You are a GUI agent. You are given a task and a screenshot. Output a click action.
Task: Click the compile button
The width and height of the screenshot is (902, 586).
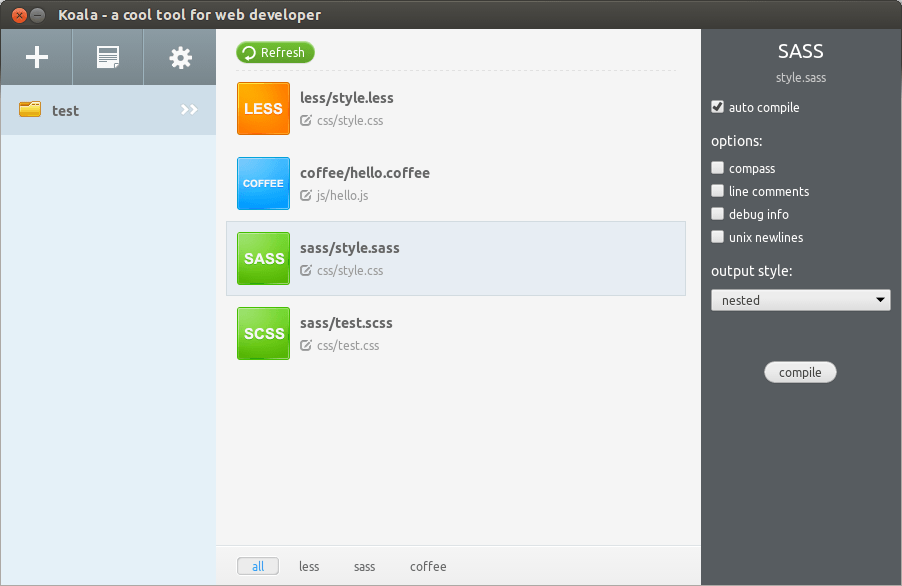(800, 372)
